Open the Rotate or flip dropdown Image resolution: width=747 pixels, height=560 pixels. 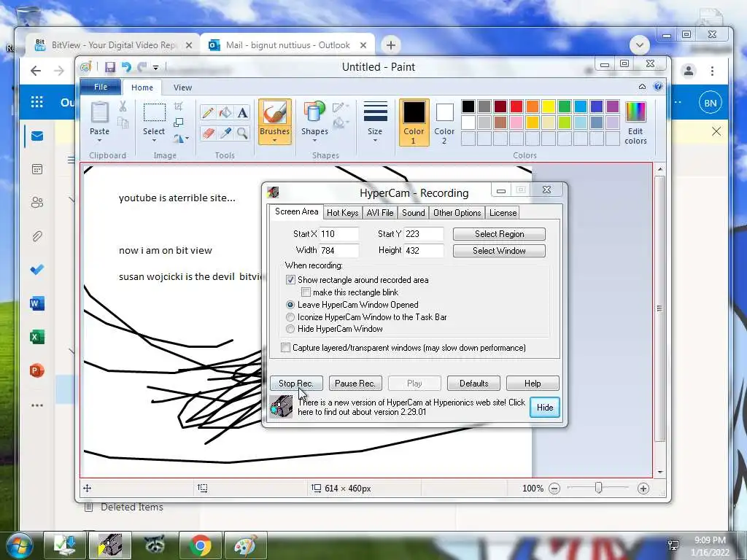point(181,139)
